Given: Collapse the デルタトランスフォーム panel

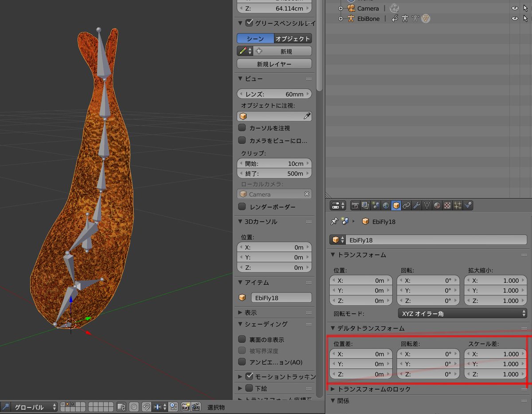Looking at the screenshot, I should coord(333,328).
